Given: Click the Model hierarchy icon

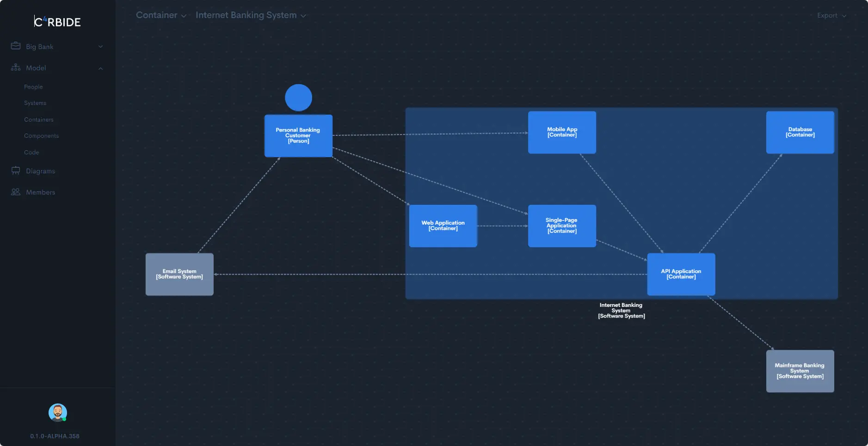Looking at the screenshot, I should click(x=16, y=67).
